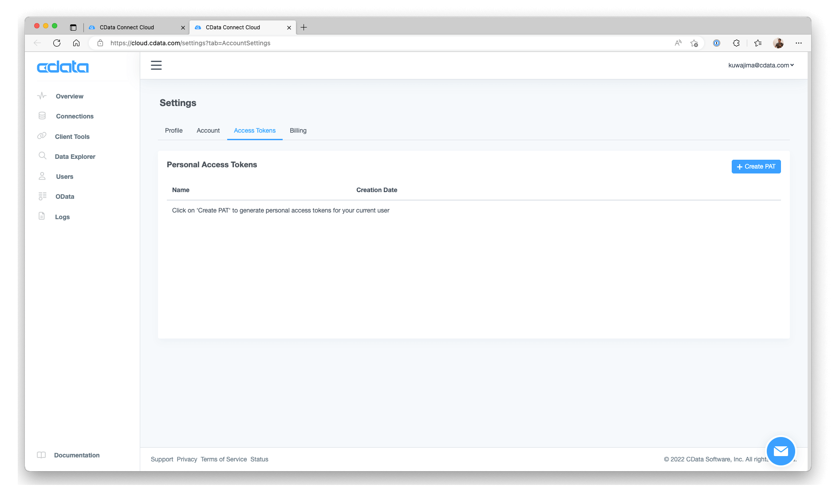Go to Connections in the sidebar
The image size is (836, 504).
point(75,116)
